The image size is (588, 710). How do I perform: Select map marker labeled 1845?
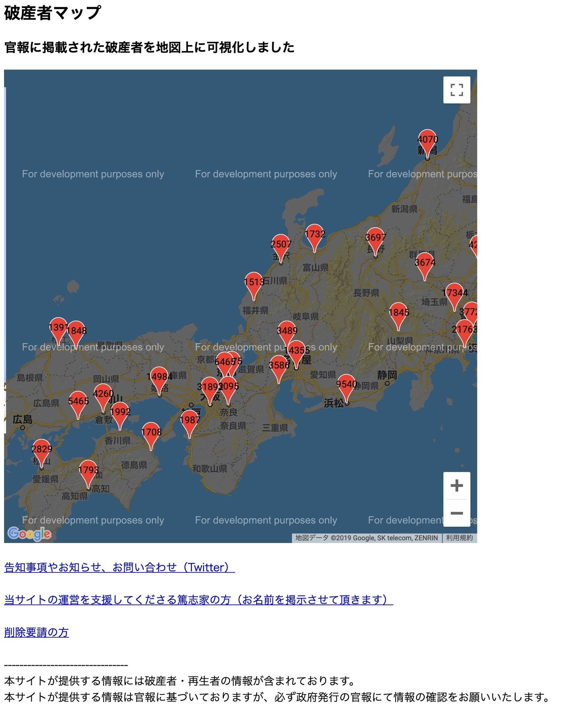point(398,317)
